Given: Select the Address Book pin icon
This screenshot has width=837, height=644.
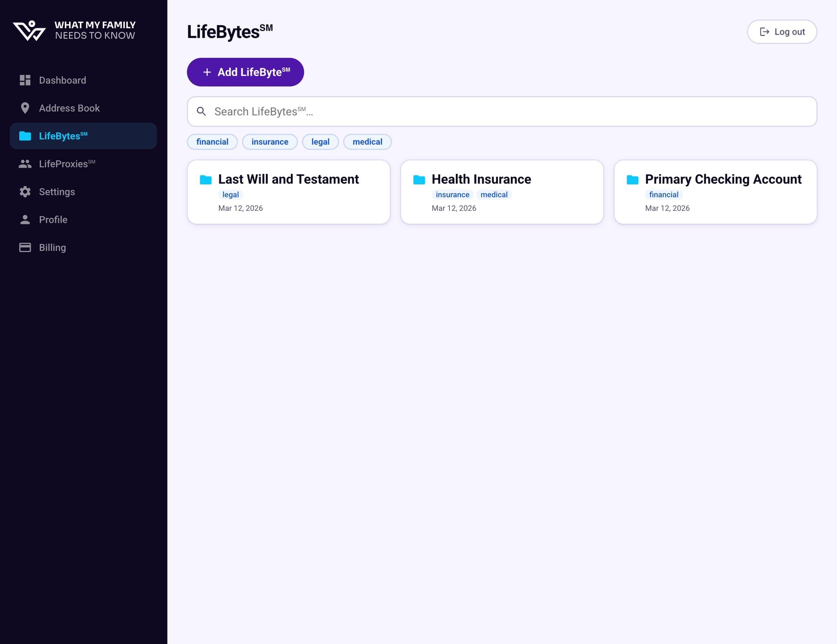Looking at the screenshot, I should (25, 108).
